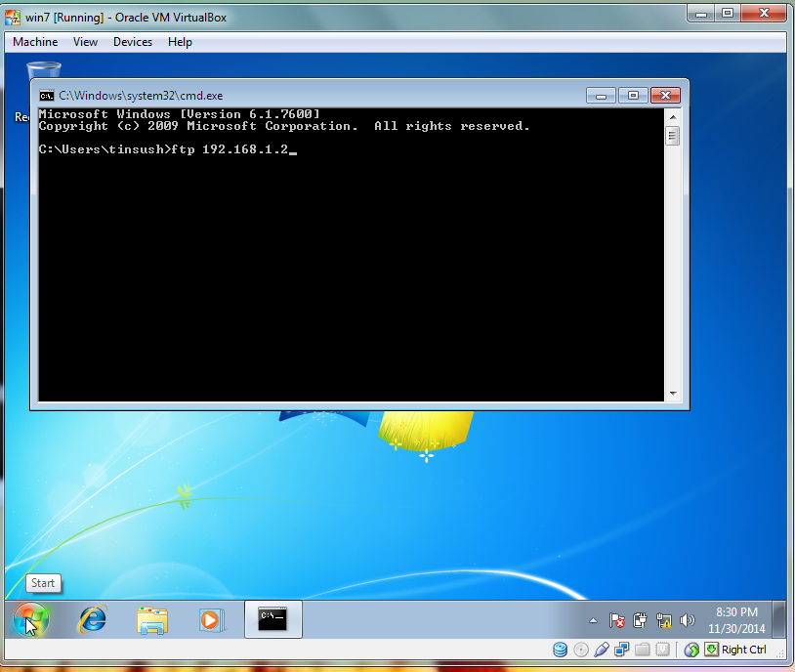Screen dimensions: 795x672
Task: Open the View menu
Action: click(85, 42)
